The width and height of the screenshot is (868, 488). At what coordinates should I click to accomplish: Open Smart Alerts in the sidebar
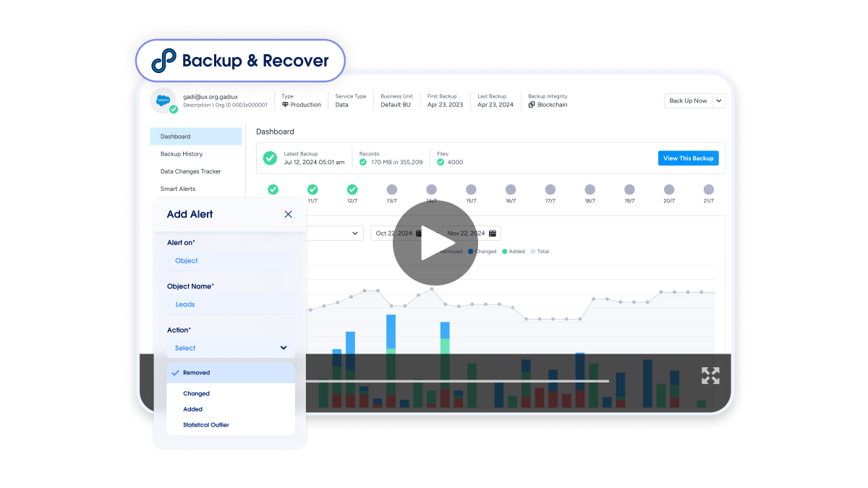click(178, 189)
